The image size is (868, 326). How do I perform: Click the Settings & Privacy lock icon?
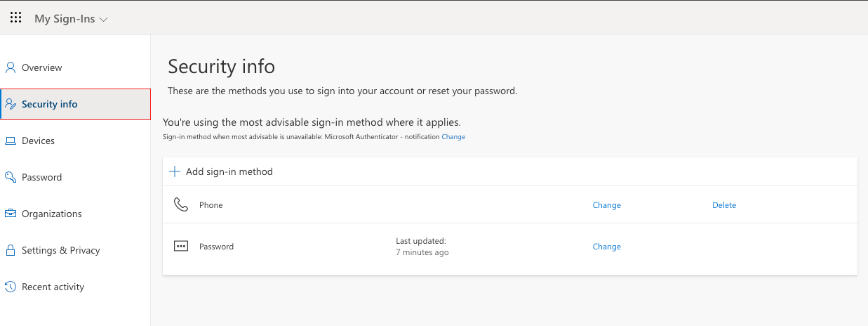tap(11, 251)
